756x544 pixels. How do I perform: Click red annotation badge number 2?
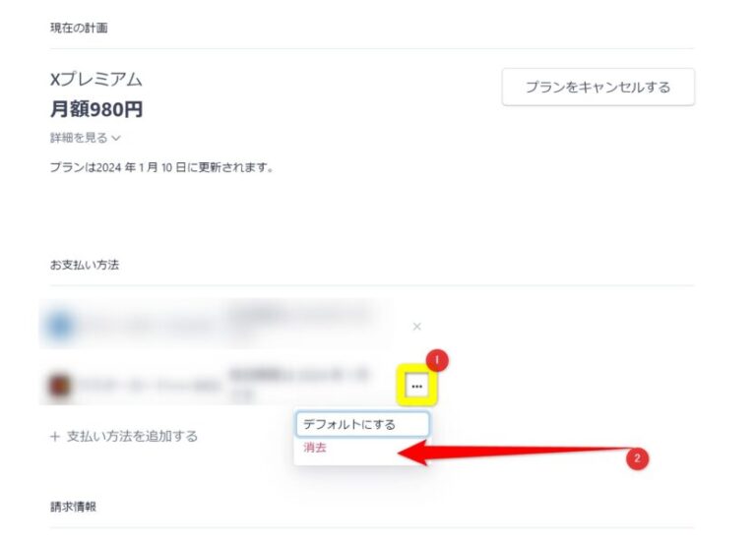[637, 458]
